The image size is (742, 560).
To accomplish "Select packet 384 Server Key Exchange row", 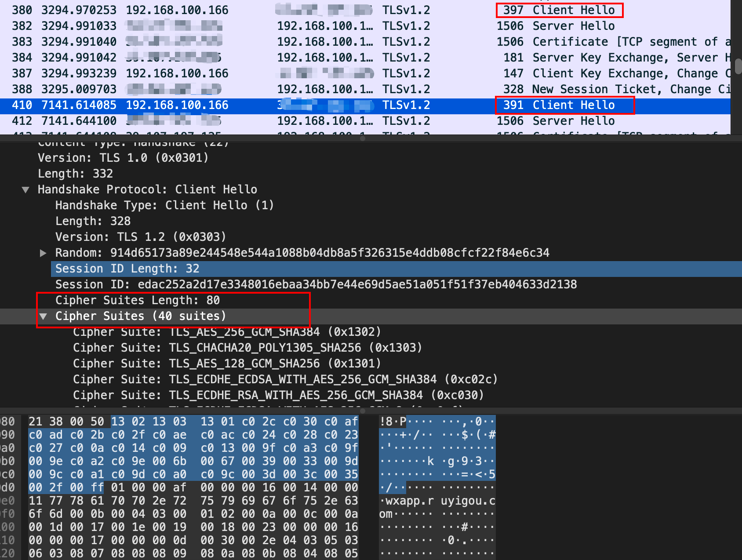I will click(308, 58).
